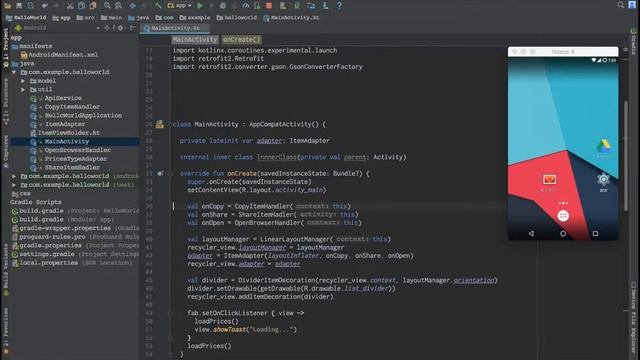Click the project panel settings gear
Viewport: 640px width, 360px height.
[120, 28]
